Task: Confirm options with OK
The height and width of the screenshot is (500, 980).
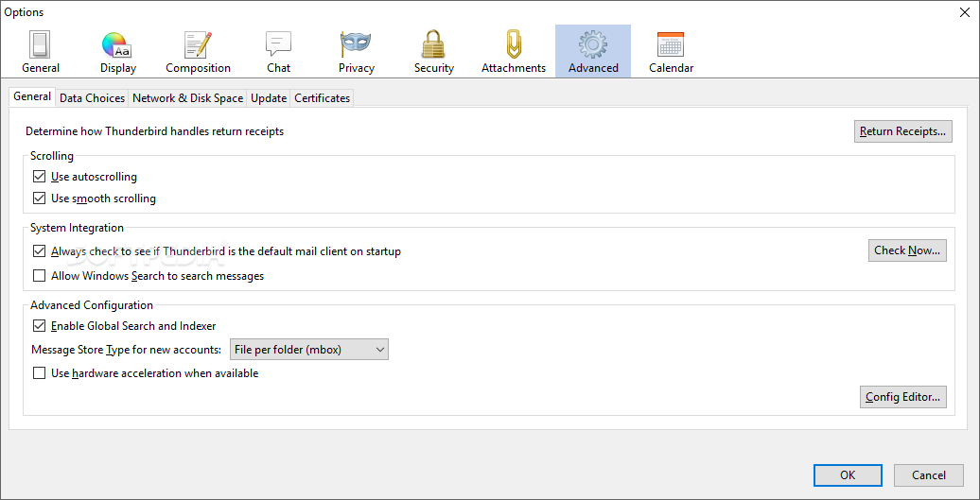Action: click(x=848, y=475)
